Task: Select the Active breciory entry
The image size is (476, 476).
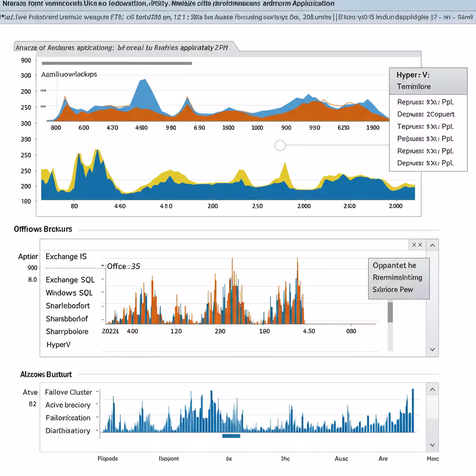Action: coord(68,405)
